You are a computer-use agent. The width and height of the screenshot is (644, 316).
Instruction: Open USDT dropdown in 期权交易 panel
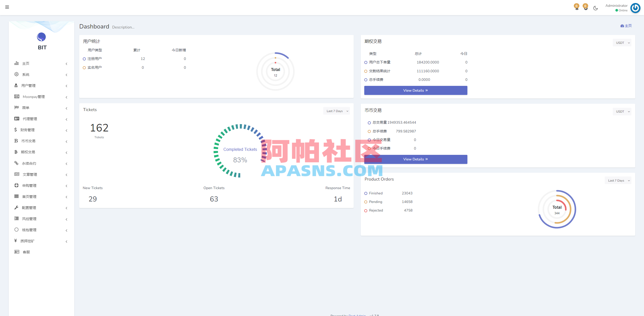tap(622, 43)
